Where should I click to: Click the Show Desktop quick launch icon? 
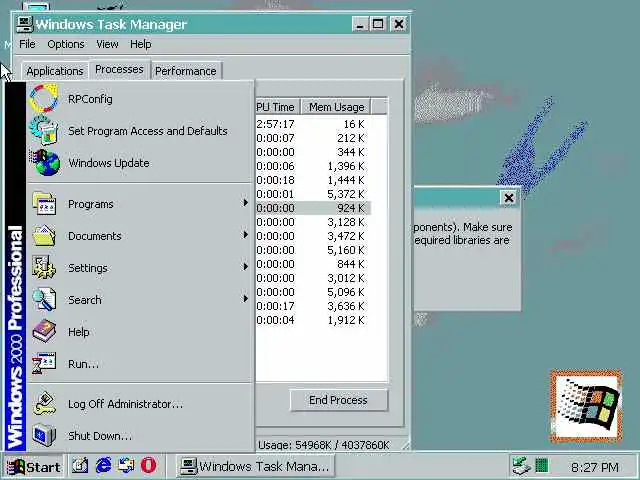click(80, 466)
